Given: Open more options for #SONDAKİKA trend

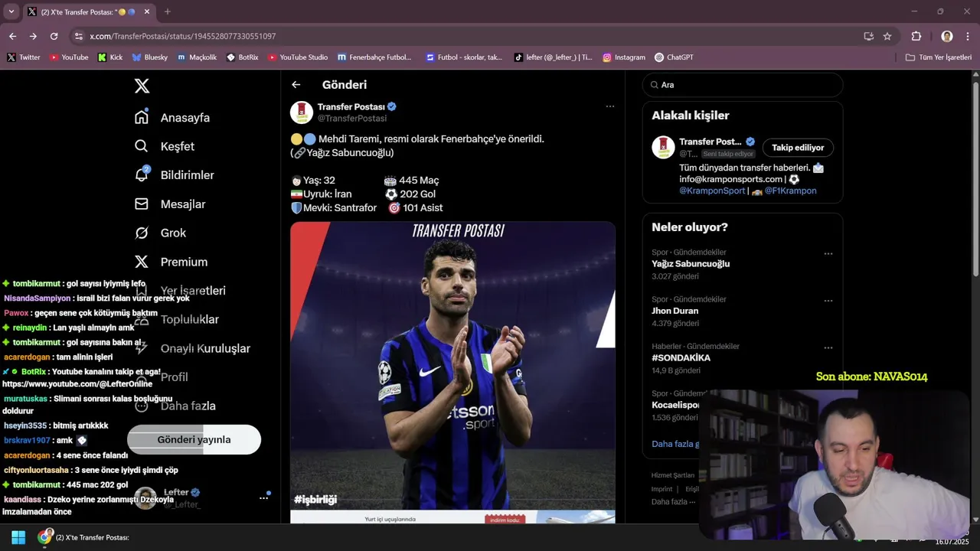Looking at the screenshot, I should pyautogui.click(x=828, y=347).
